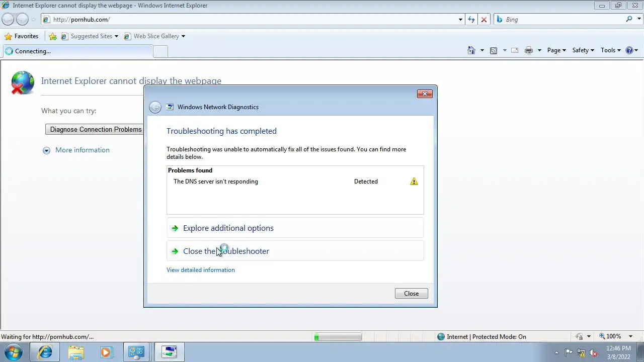This screenshot has height=362, width=644.
Task: Click the Read Mail envelope icon
Action: [x=515, y=50]
